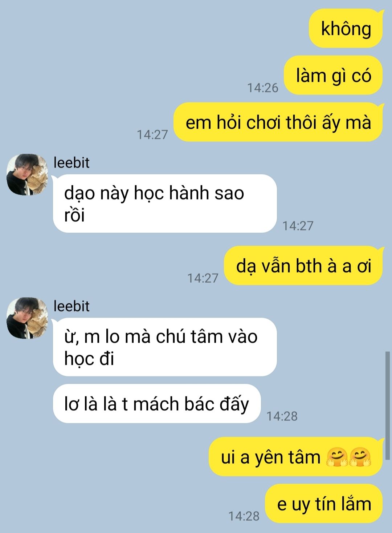This screenshot has height=533, width=392.
Task: Select the "dạ vẫn bth à a ơi" bubble
Action: (304, 266)
